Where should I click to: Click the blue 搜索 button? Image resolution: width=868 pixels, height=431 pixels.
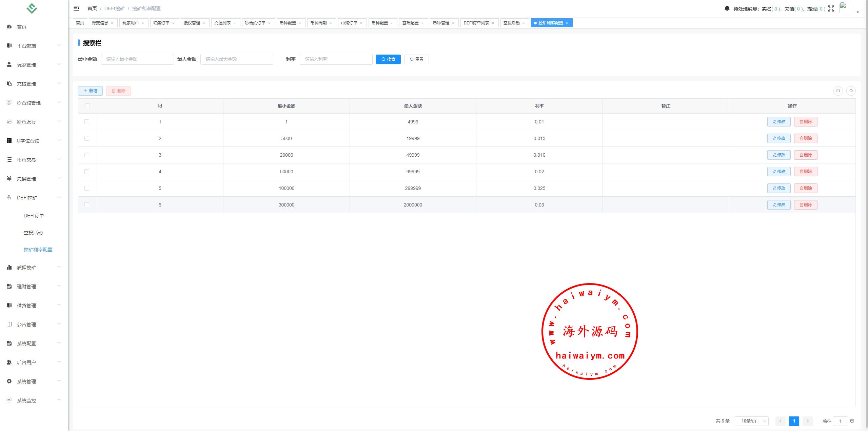click(x=388, y=59)
